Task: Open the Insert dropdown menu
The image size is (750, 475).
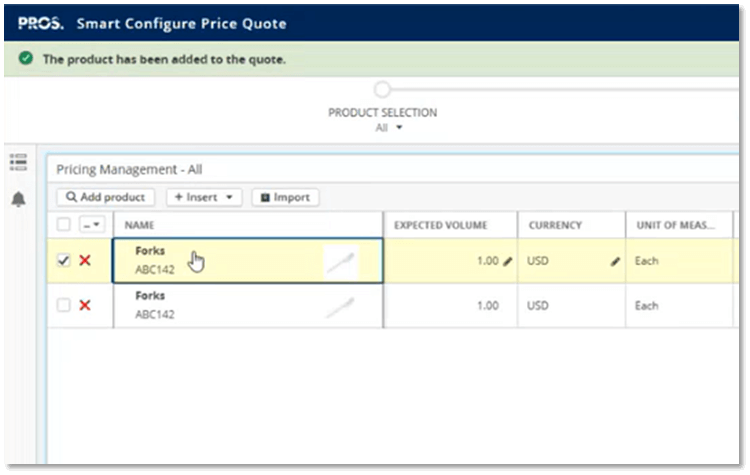Action: pyautogui.click(x=203, y=197)
